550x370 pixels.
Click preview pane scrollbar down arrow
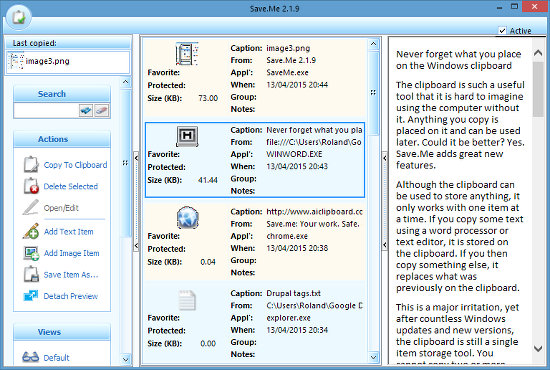point(538,348)
